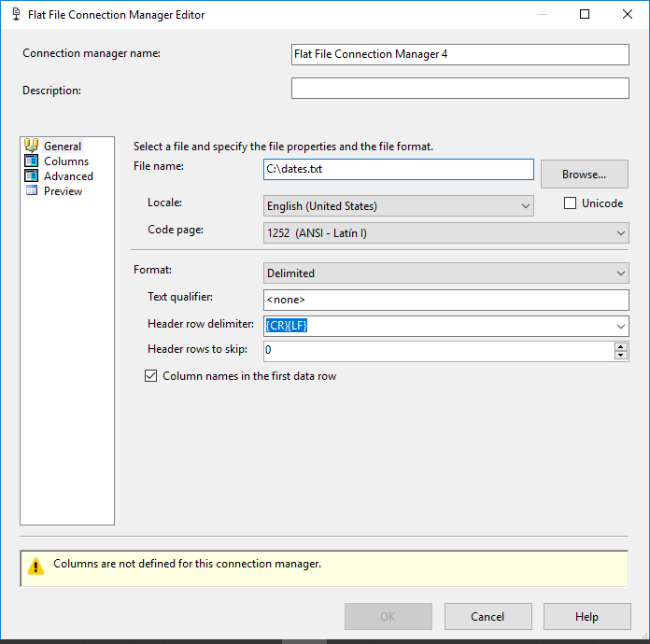Image resolution: width=650 pixels, height=644 pixels.
Task: Expand the Format dropdown
Action: [x=621, y=273]
